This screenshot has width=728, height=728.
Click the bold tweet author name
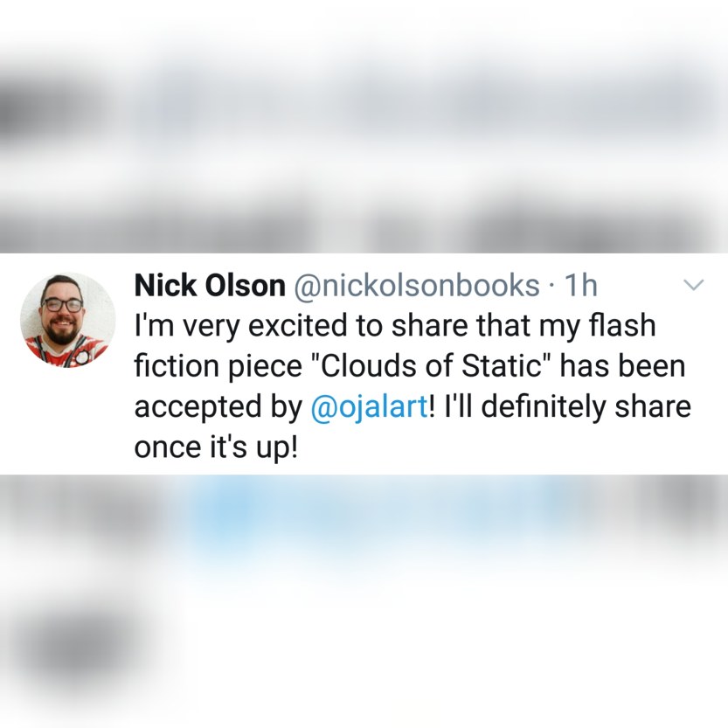(x=210, y=285)
